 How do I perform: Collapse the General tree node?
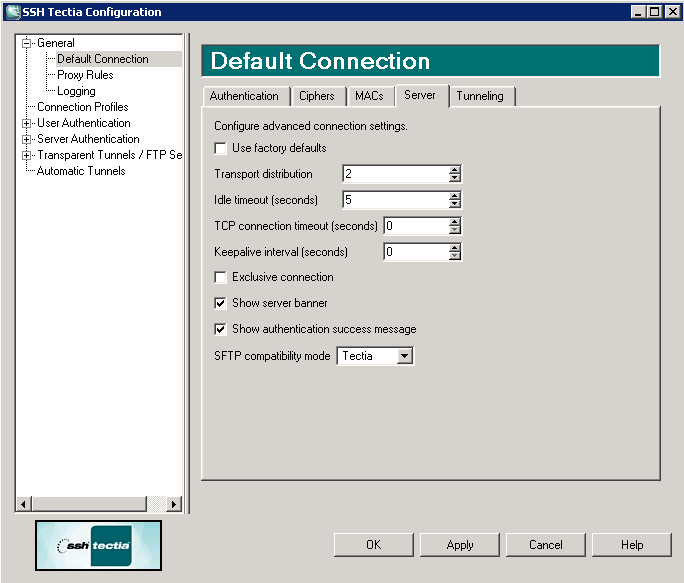pyautogui.click(x=27, y=43)
